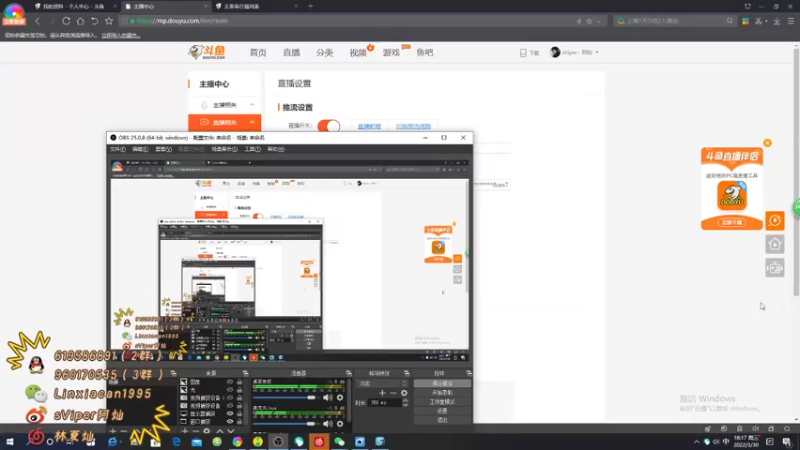Move selected OBS source up
The width and height of the screenshot is (800, 450).
click(x=220, y=431)
